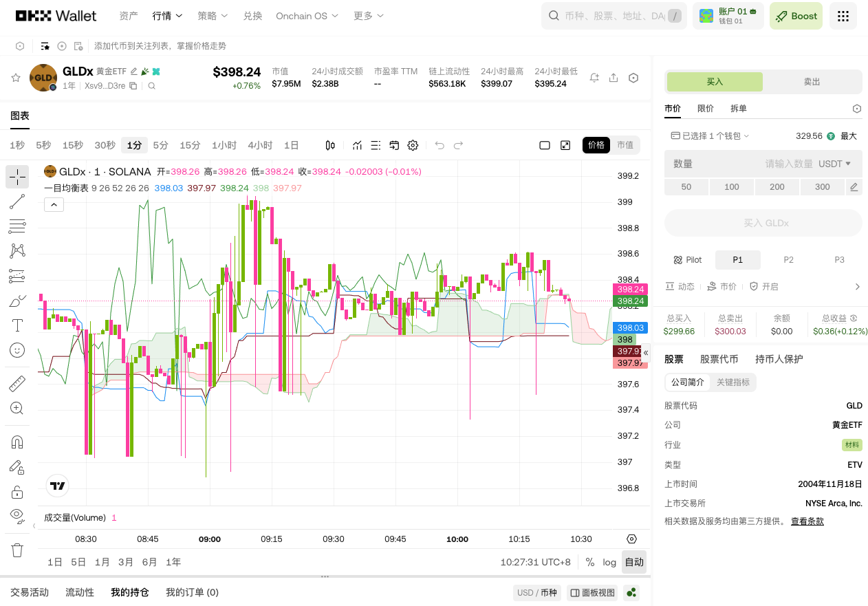
Task: Select the P2 pilot preset
Action: point(789,260)
